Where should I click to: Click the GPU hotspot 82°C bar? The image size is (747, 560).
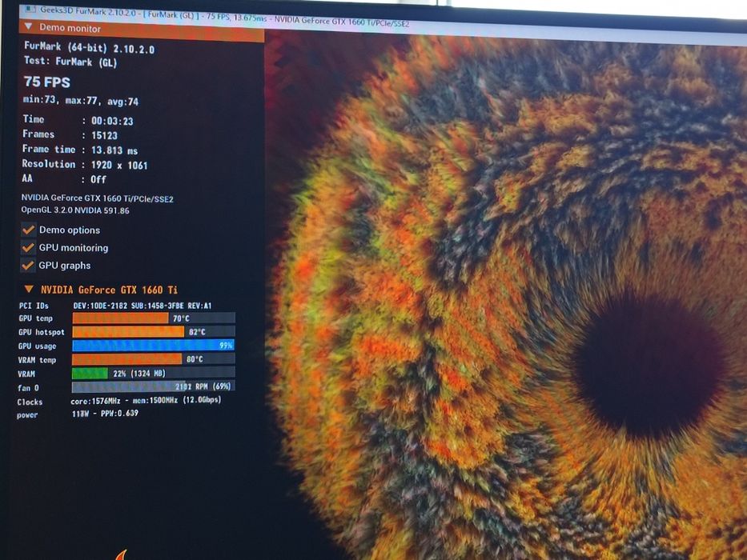click(x=154, y=331)
